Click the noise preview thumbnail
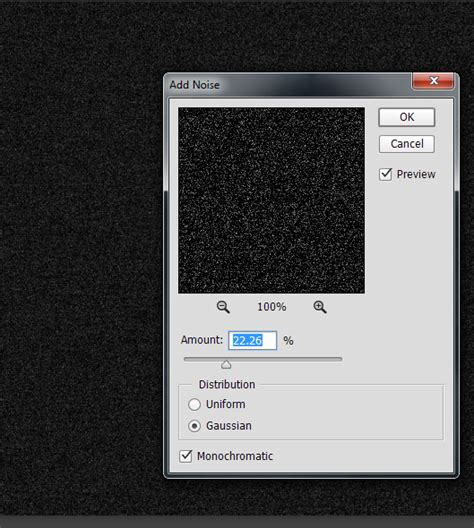Screen dimensions: 474x528 point(271,200)
